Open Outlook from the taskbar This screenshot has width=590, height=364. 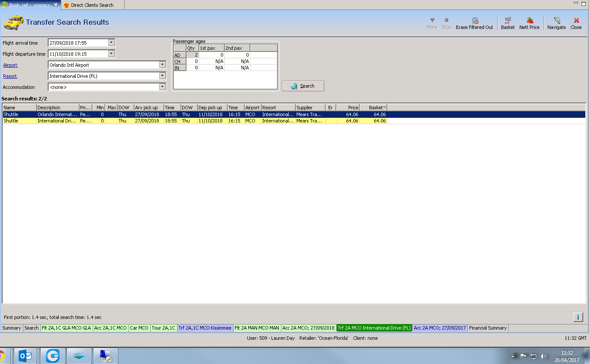26,355
